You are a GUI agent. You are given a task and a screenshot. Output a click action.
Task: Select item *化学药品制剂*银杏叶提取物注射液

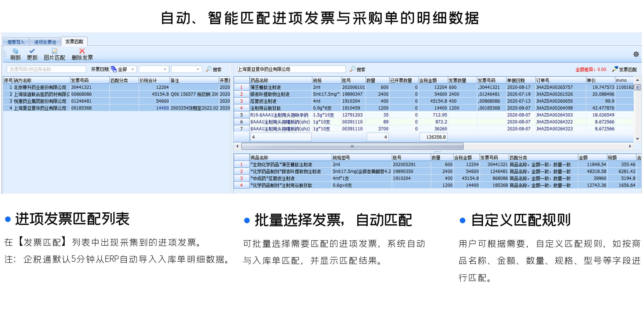click(438, 171)
